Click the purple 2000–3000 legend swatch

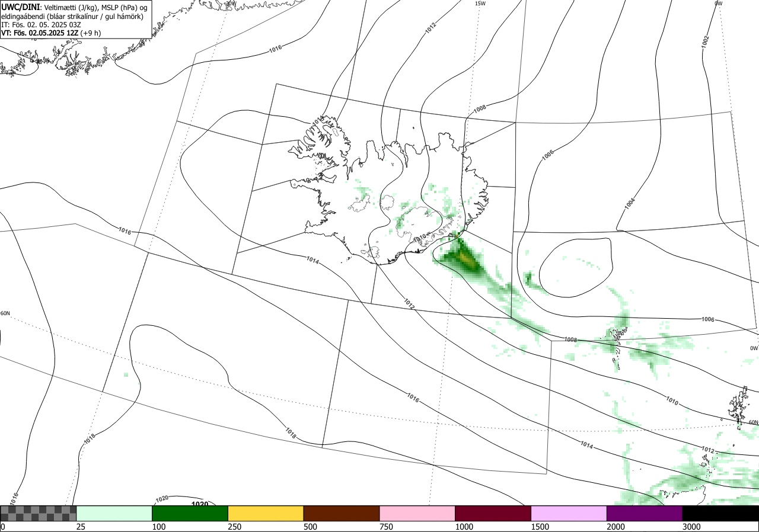[x=645, y=513]
